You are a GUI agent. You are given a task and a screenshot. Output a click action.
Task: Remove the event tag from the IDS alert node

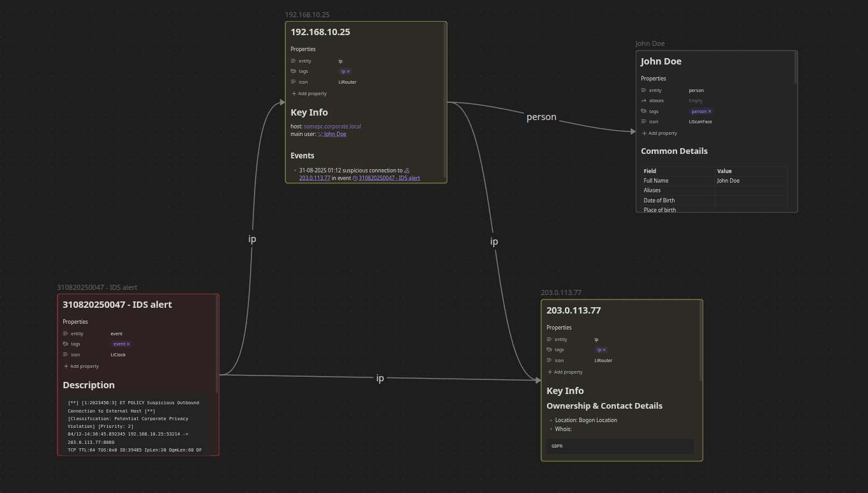click(129, 344)
